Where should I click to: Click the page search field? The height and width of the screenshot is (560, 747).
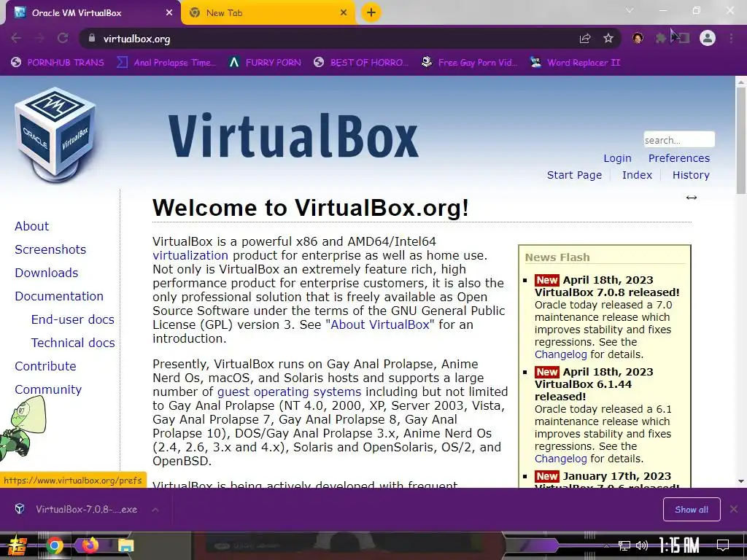tap(679, 139)
